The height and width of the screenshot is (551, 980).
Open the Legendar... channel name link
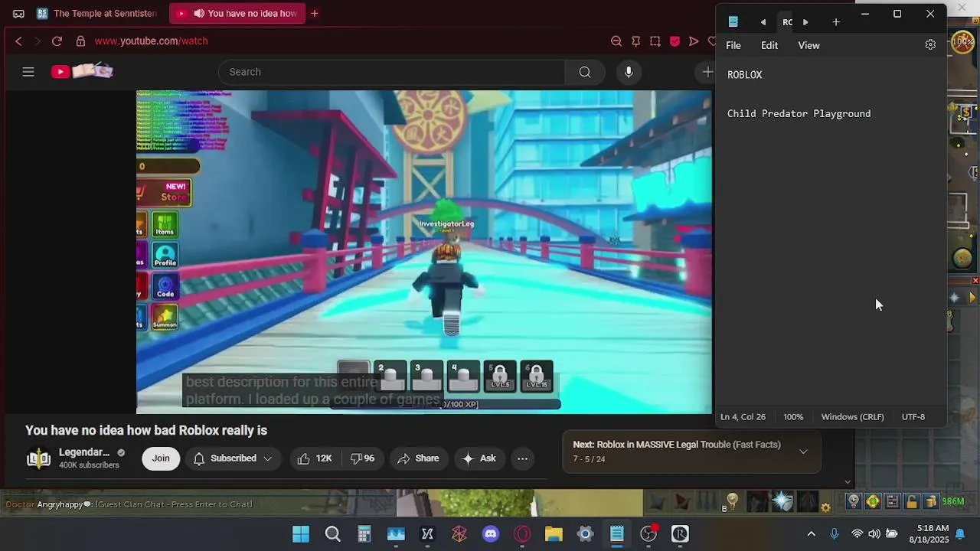tap(84, 452)
